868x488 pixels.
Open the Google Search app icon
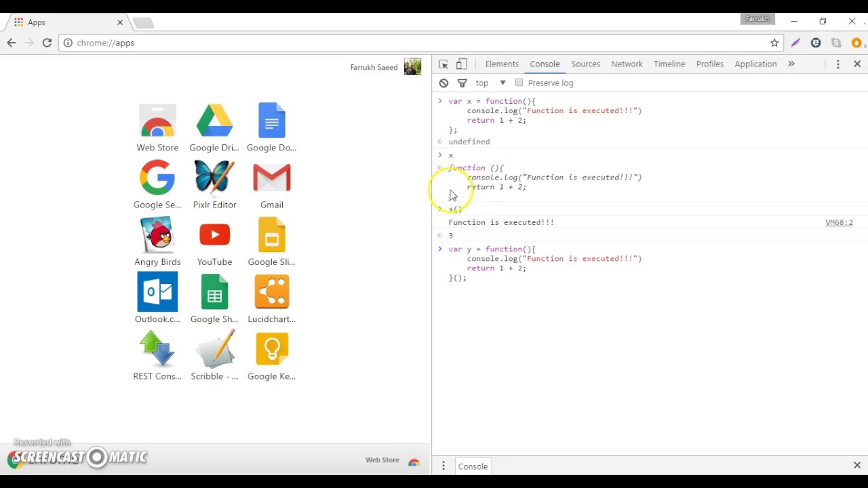tap(157, 178)
